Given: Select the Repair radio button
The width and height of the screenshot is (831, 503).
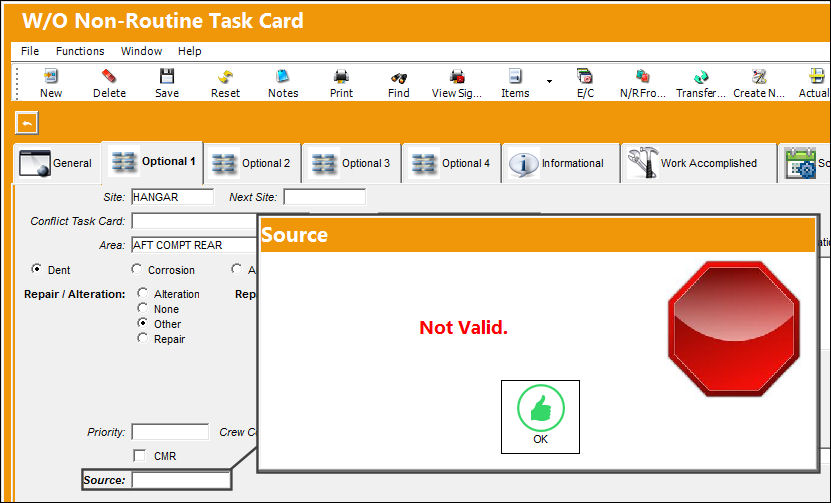Looking at the screenshot, I should tap(142, 338).
